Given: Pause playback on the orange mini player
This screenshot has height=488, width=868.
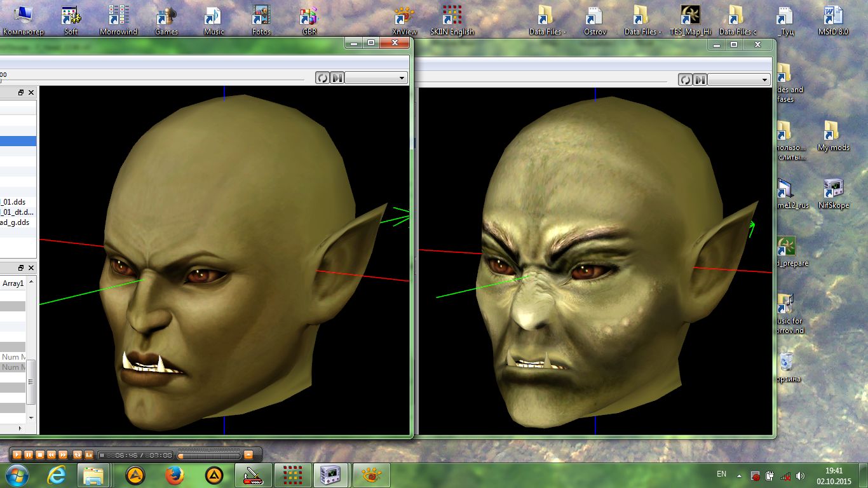Looking at the screenshot, I should tap(28, 455).
